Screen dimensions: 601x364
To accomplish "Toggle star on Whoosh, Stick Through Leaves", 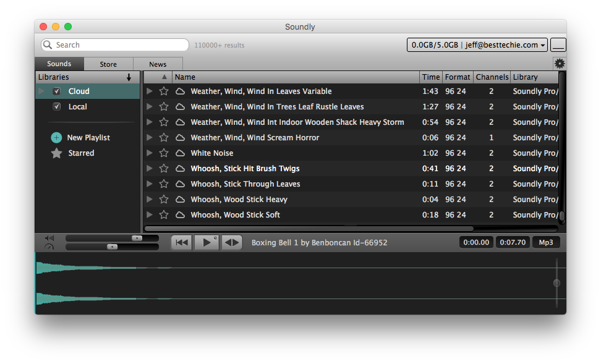I will coord(164,184).
